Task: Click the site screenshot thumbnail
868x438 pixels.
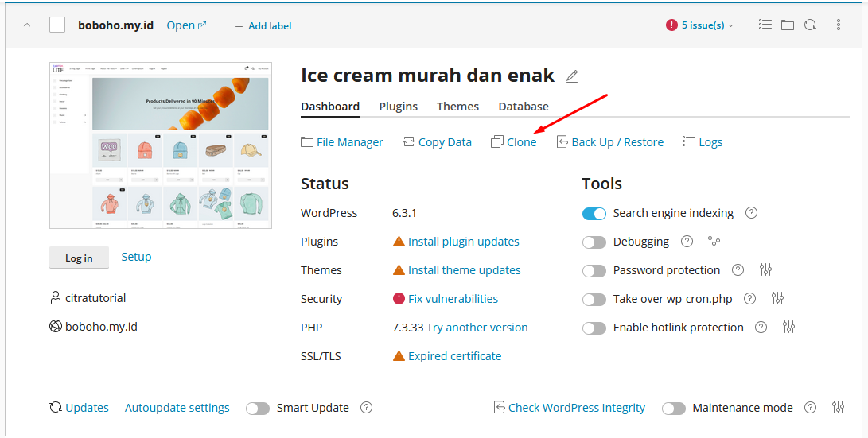Action: click(161, 145)
